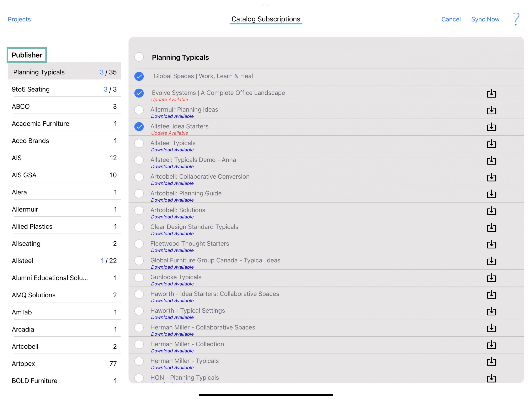Open the help question mark icon
This screenshot has width=532, height=399.
coord(516,19)
